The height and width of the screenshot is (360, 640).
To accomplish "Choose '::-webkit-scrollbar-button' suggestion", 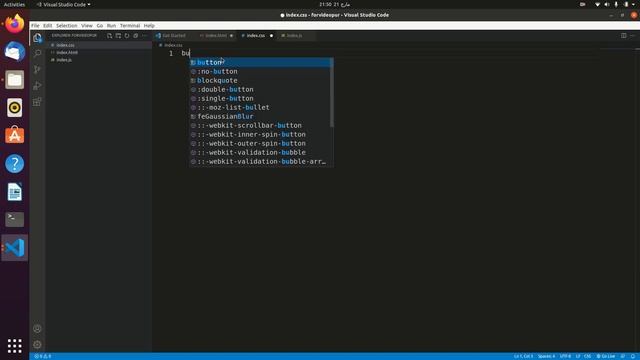I will [261, 125].
